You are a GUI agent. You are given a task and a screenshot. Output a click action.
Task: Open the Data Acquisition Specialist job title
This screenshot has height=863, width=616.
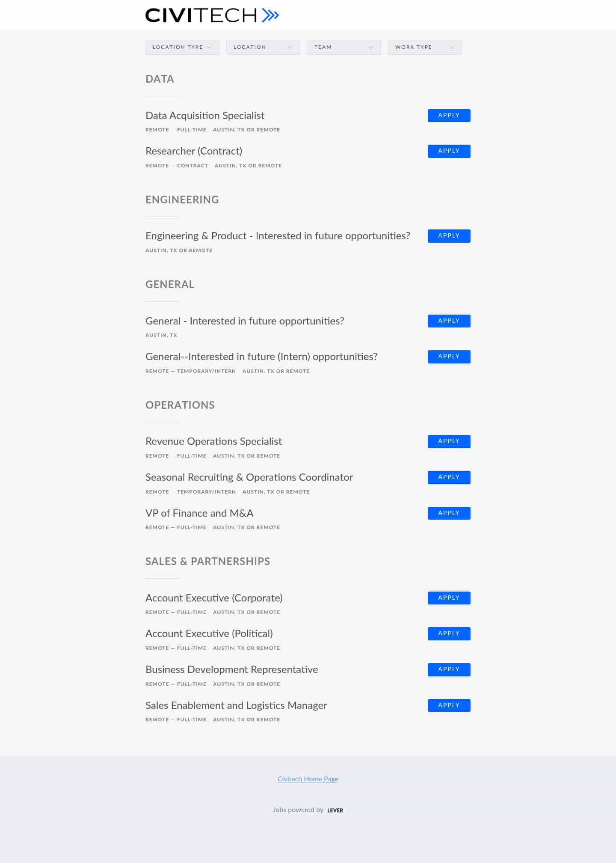tap(205, 116)
